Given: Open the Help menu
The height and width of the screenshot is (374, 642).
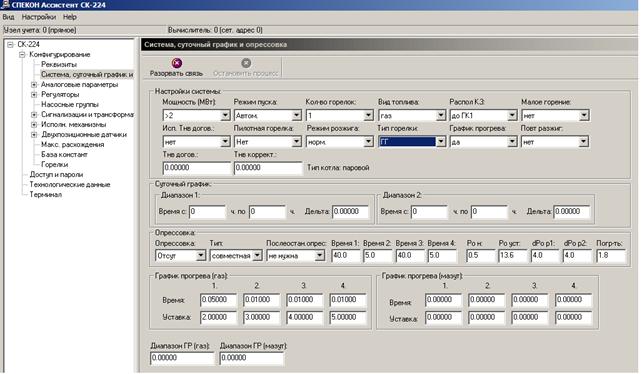Looking at the screenshot, I should click(70, 17).
